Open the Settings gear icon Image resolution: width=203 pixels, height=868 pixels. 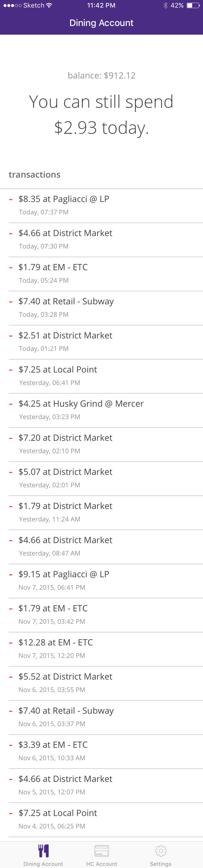coord(161,851)
